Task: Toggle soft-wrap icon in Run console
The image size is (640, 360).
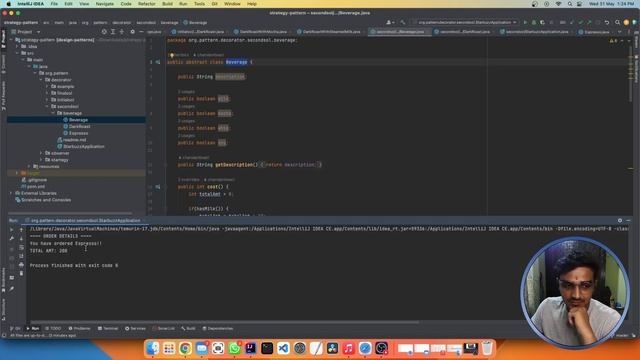Action: [x=21, y=247]
